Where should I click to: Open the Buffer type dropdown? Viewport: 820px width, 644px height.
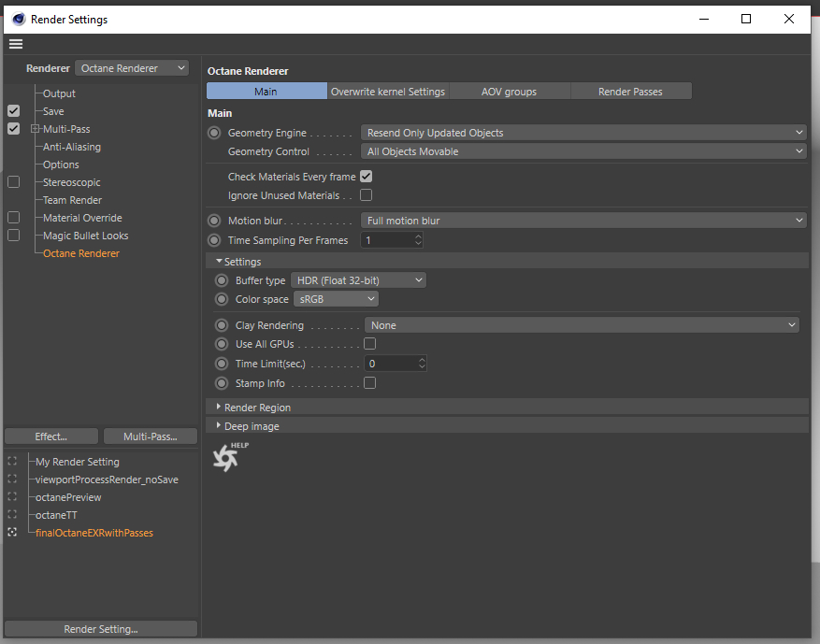[358, 280]
